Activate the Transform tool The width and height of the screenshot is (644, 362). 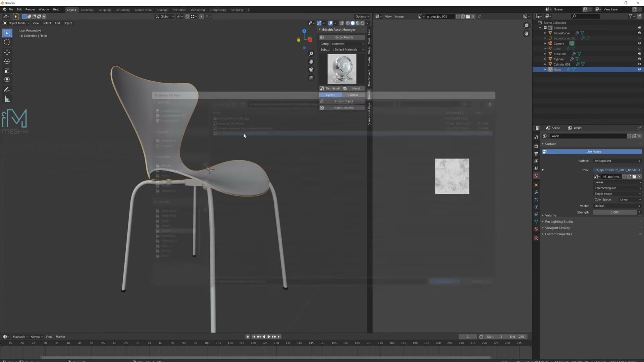(x=7, y=79)
